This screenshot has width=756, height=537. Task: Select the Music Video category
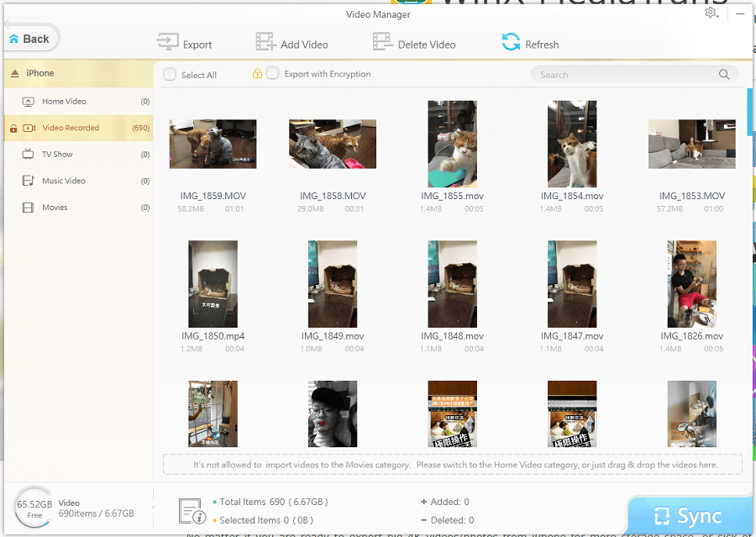(x=64, y=181)
